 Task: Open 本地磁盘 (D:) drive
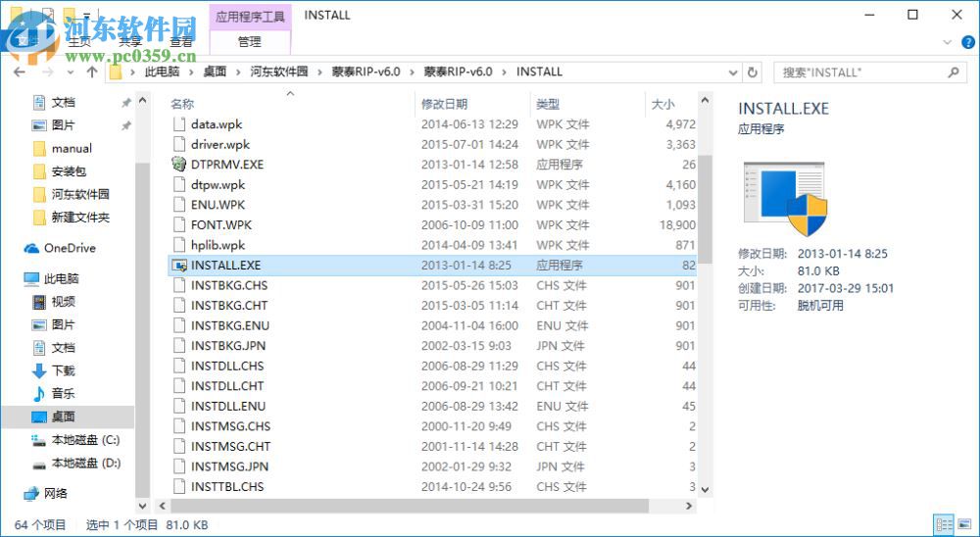coord(75,464)
